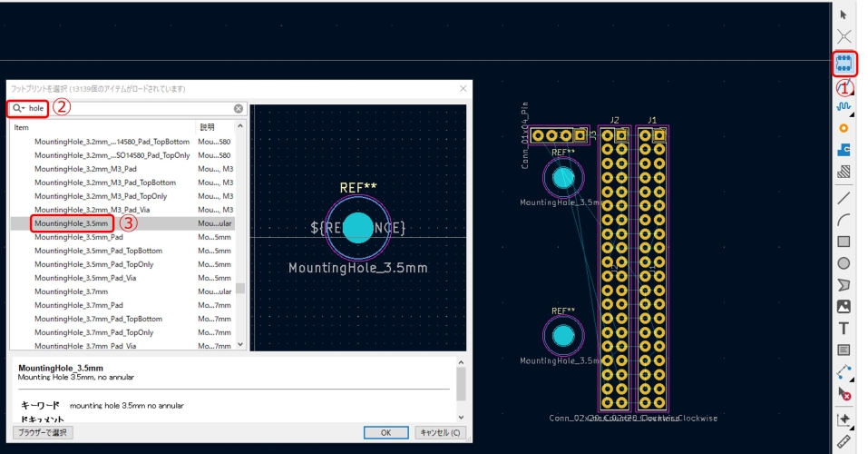
Task: Click the Add Text tool
Action: click(x=844, y=329)
